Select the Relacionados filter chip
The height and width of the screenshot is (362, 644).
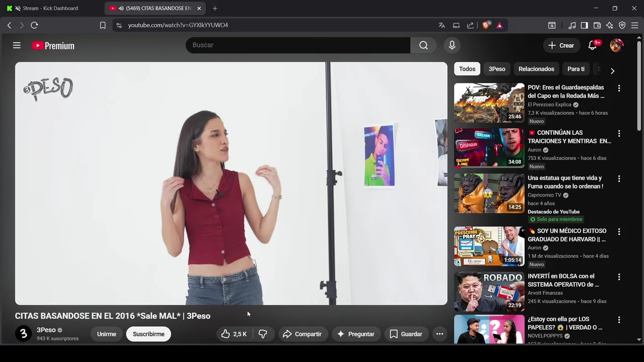(536, 69)
